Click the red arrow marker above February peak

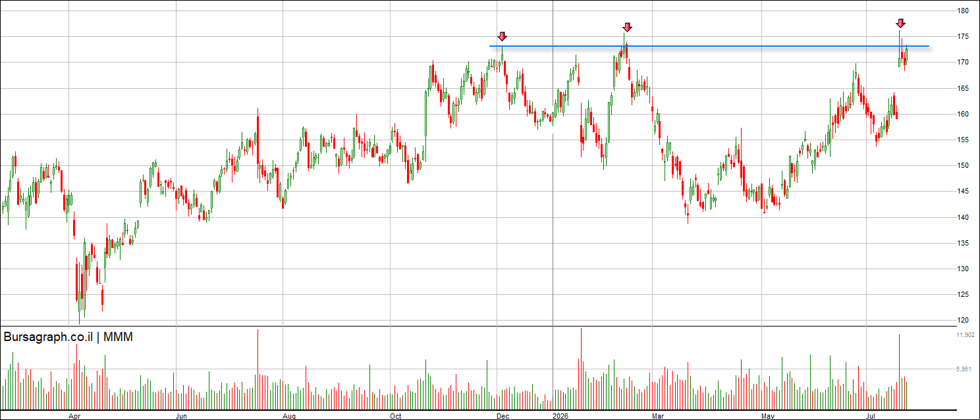pos(628,27)
